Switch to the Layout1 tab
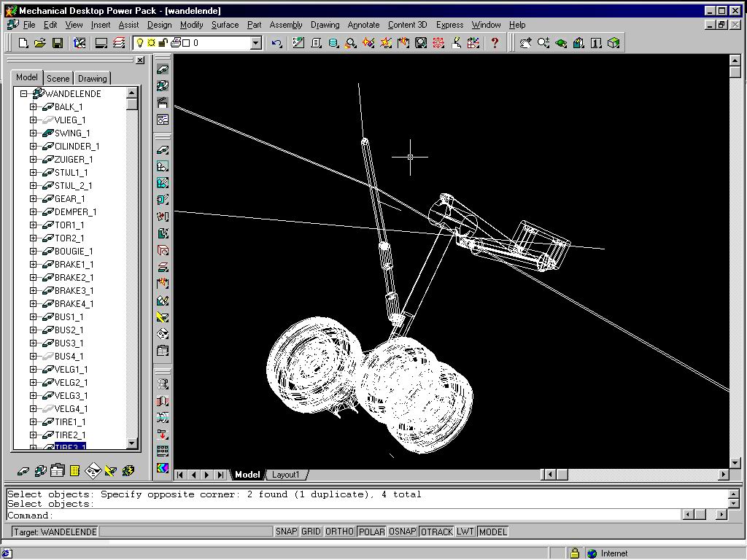 click(x=285, y=475)
